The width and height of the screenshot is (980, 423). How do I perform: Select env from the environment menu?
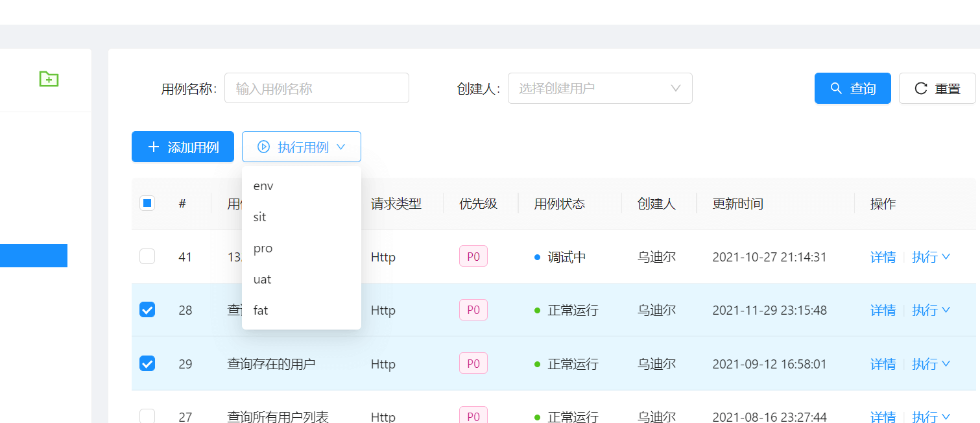click(x=302, y=186)
